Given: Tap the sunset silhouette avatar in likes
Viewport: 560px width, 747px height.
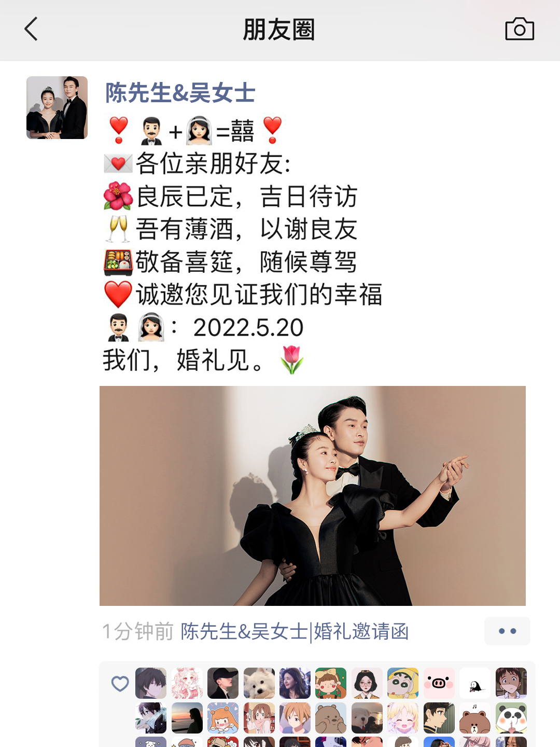Looking at the screenshot, I should (x=187, y=718).
